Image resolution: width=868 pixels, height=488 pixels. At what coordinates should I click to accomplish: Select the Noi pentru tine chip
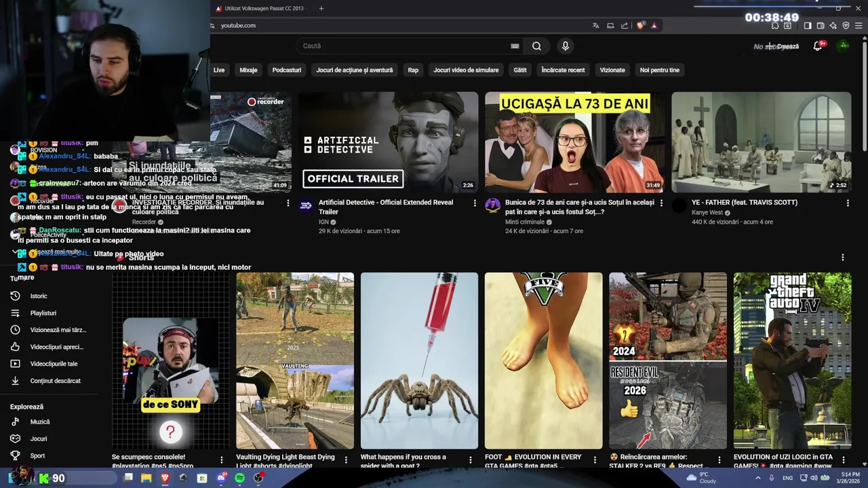coord(660,70)
